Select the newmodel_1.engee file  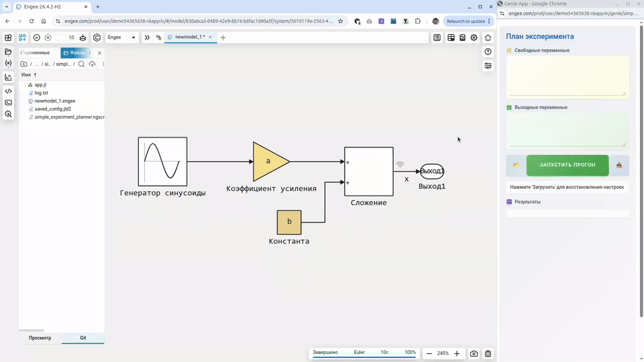(54, 101)
